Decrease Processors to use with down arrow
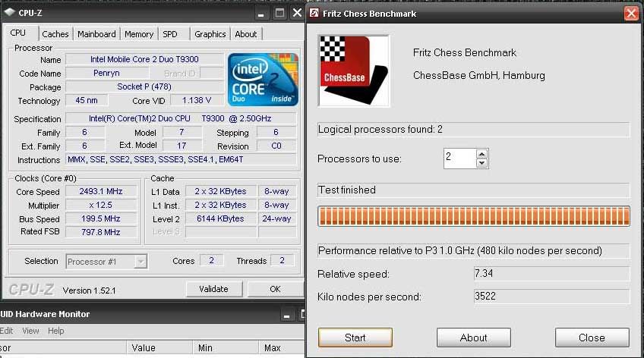 (x=481, y=163)
